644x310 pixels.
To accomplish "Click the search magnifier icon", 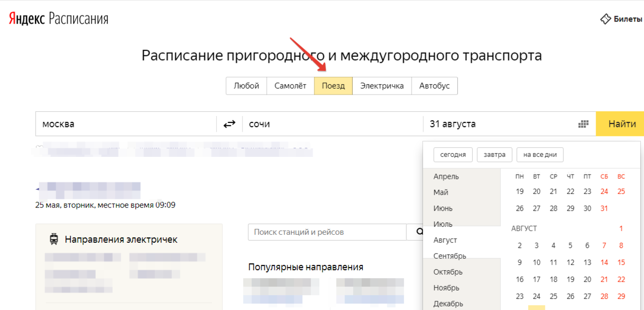I will (x=419, y=232).
